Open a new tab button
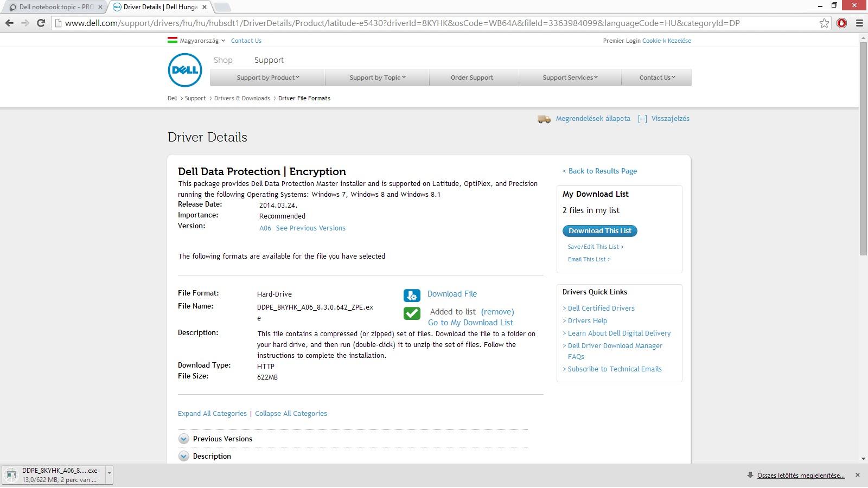Image resolution: width=868 pixels, height=488 pixels. pos(222,7)
